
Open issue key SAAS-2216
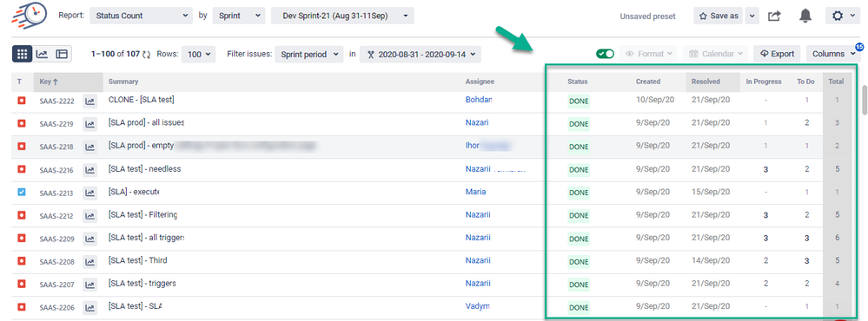coord(56,170)
